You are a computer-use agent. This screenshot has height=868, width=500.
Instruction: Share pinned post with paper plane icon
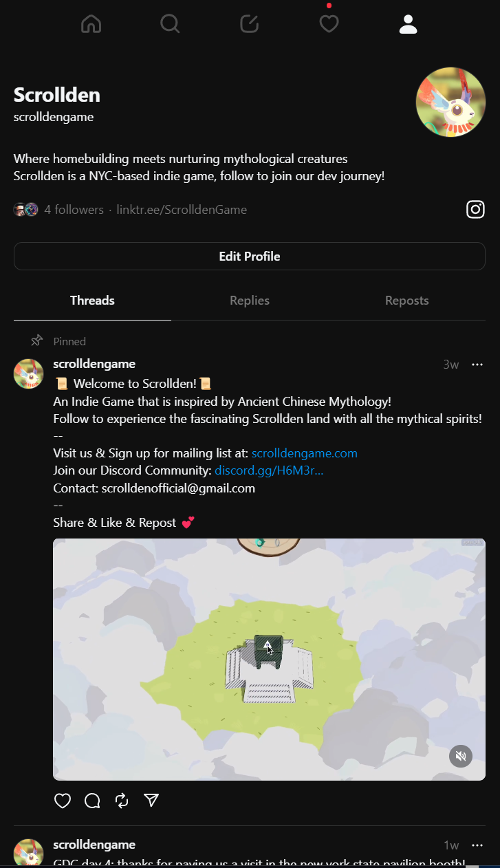pyautogui.click(x=151, y=800)
